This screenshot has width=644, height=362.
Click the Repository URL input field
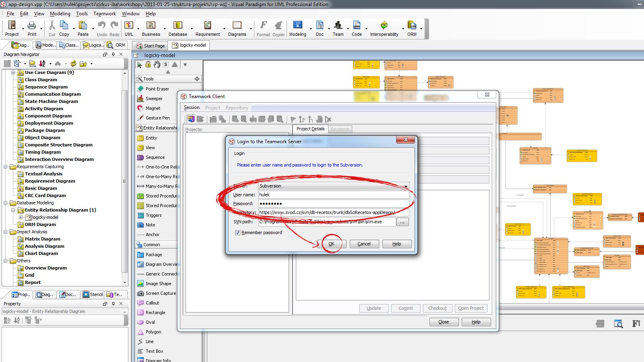click(334, 212)
